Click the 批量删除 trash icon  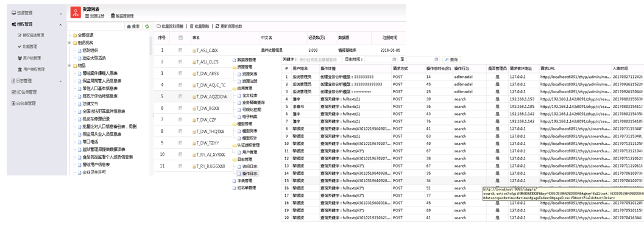191,26
